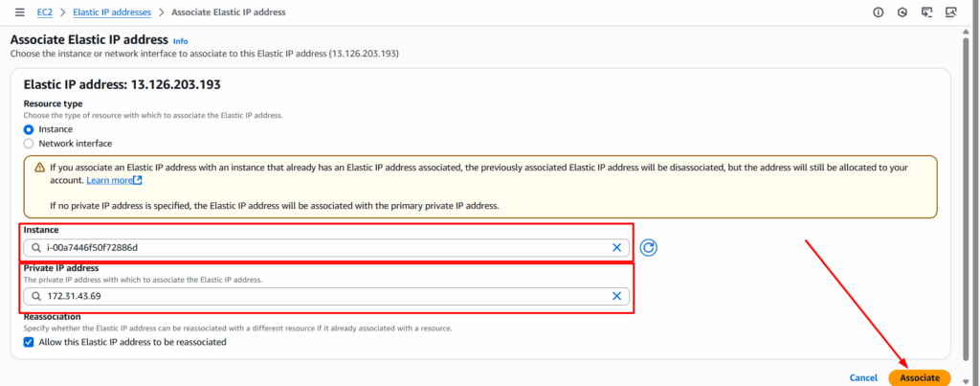Click the Cancel link button
This screenshot has width=980, height=386.
(x=863, y=378)
